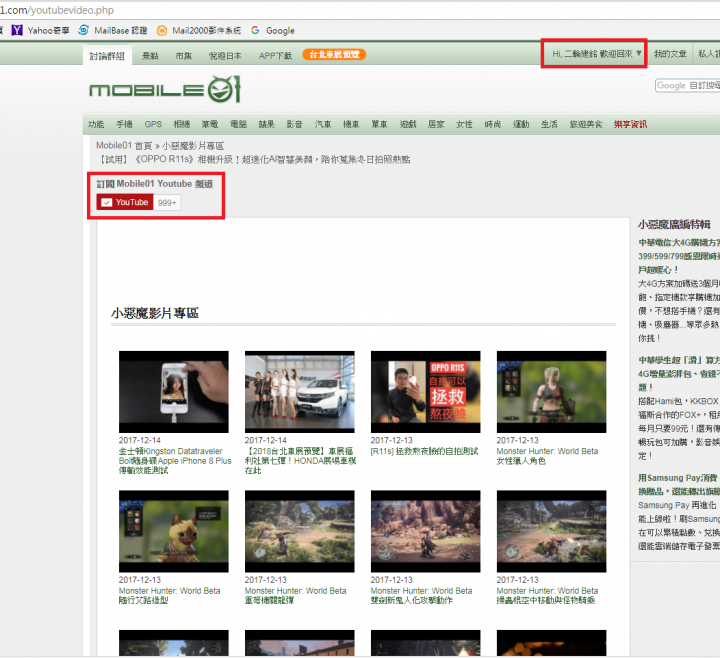Image resolution: width=720 pixels, height=658 pixels.
Task: Open the OPPO R11s 試用 article link
Action: 253,159
